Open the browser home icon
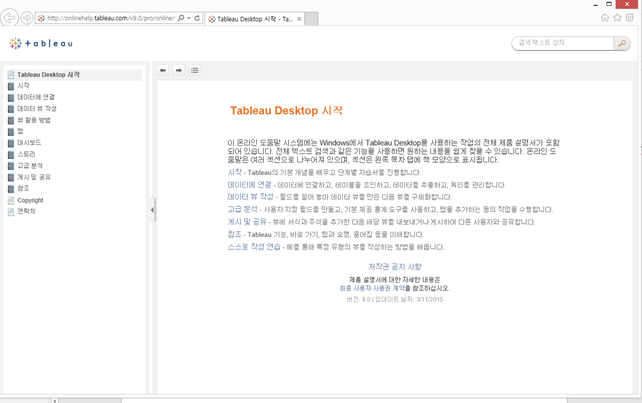642x403 pixels. pyautogui.click(x=605, y=18)
